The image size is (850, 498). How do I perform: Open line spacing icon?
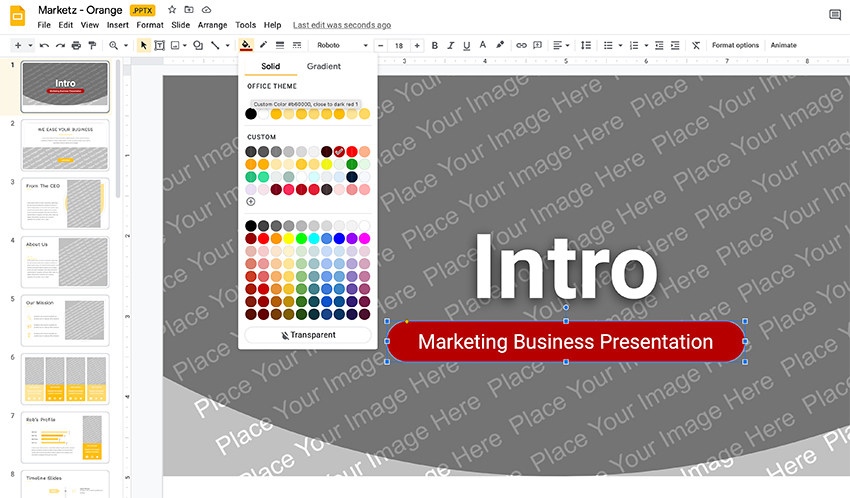(586, 46)
